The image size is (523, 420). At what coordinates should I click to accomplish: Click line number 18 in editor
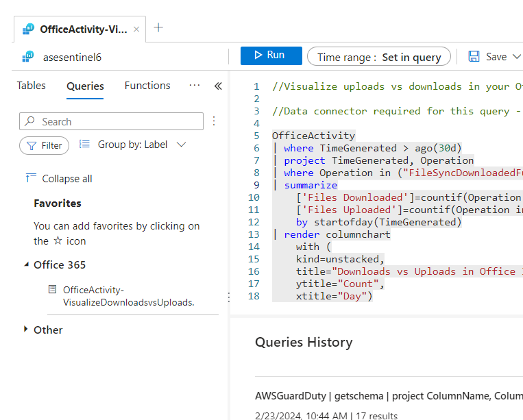click(254, 296)
